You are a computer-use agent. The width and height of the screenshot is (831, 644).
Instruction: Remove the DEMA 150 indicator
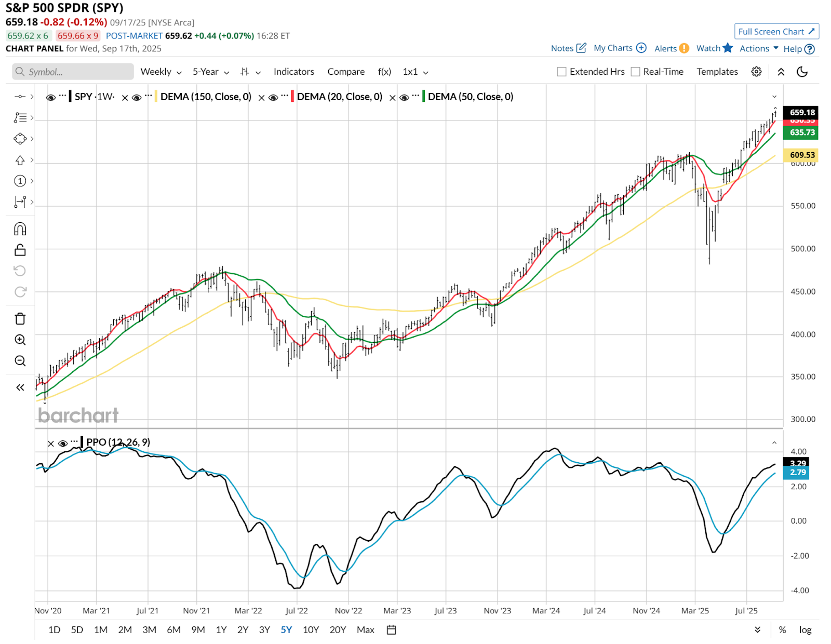pos(125,98)
